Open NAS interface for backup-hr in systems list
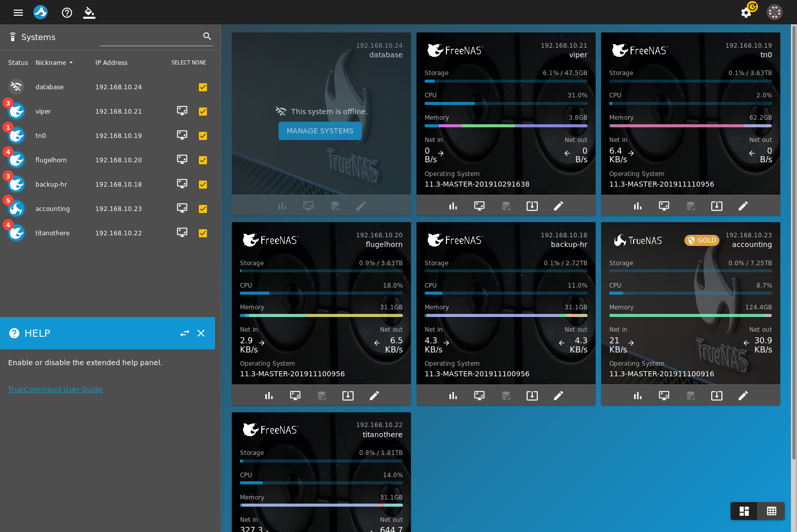This screenshot has height=532, width=797. pos(182,184)
